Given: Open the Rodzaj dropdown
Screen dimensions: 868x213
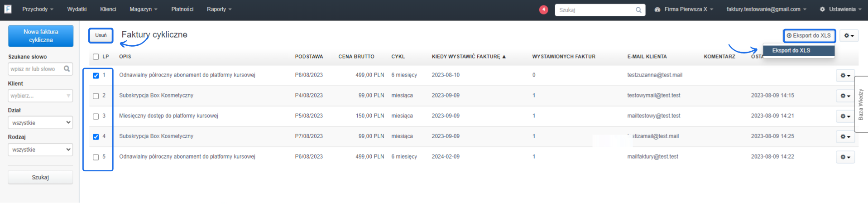Looking at the screenshot, I should (x=40, y=149).
